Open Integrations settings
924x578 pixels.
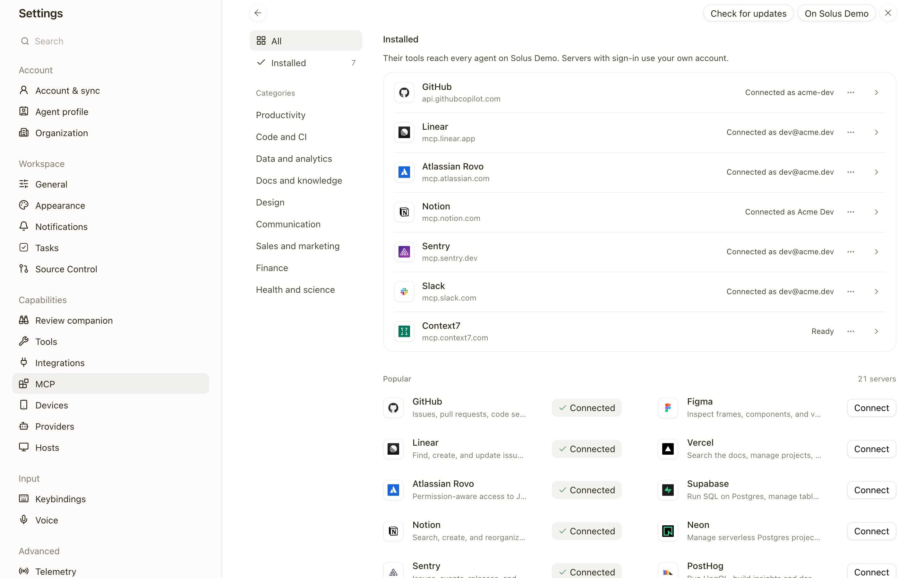click(111, 363)
